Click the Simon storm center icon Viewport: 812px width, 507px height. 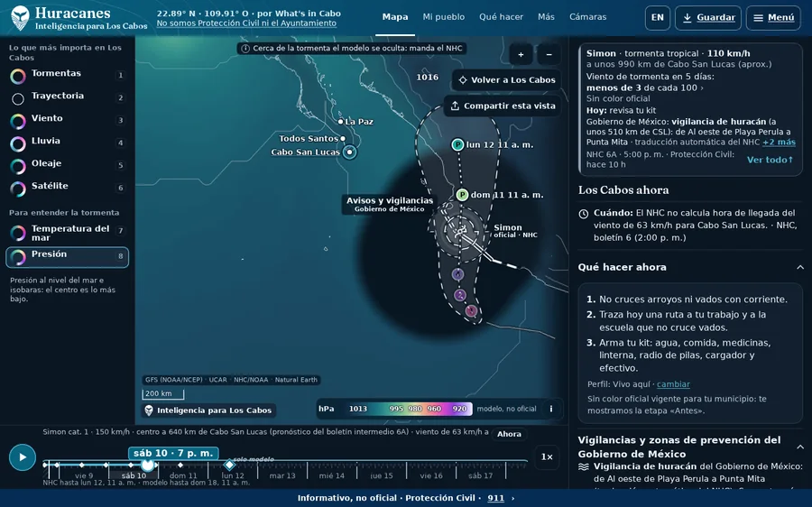click(x=459, y=232)
